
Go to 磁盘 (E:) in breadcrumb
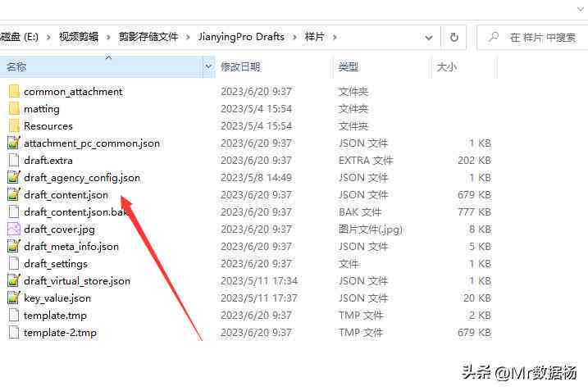click(x=19, y=37)
